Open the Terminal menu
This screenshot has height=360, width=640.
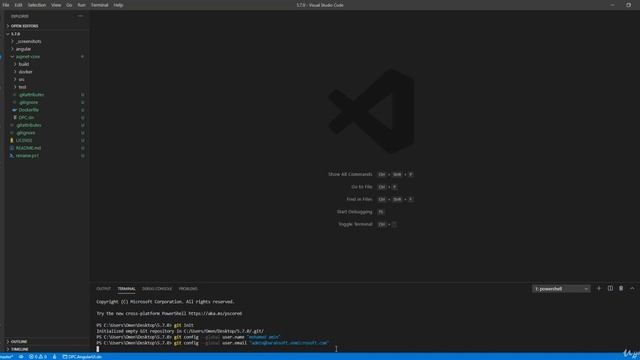[100, 5]
